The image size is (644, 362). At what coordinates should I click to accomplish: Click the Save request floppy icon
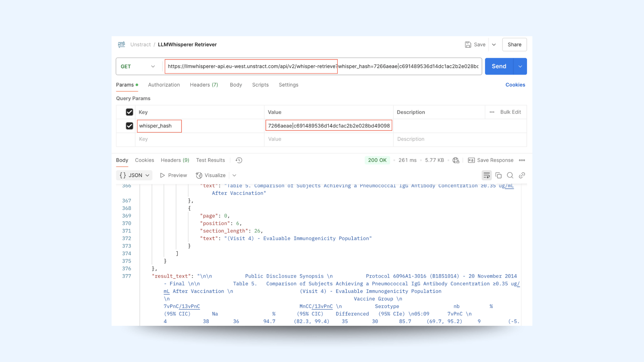click(468, 44)
